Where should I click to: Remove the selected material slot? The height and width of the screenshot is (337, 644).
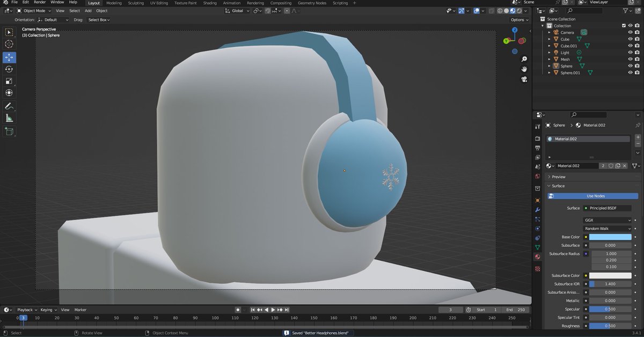click(x=638, y=144)
